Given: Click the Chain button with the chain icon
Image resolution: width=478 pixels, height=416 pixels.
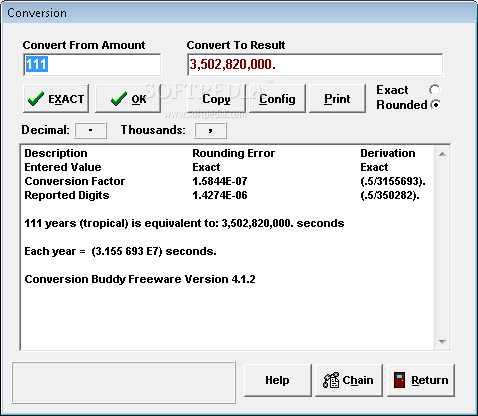Looking at the screenshot, I should [349, 380].
